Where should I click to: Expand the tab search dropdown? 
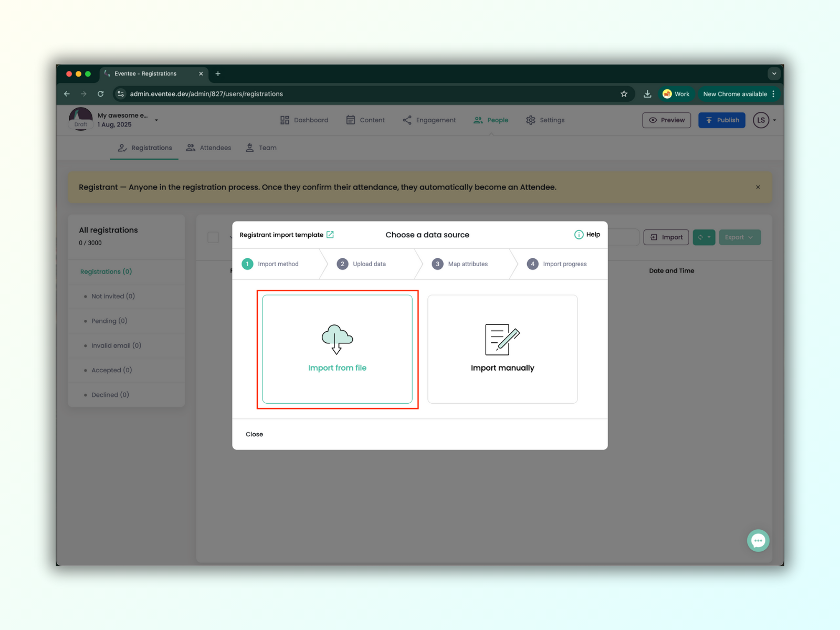coord(774,74)
